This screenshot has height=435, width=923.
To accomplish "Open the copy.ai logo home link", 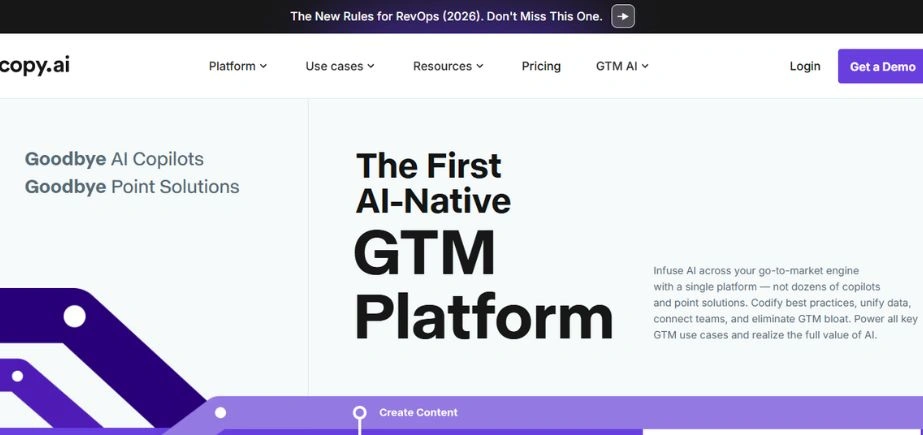I will 35,66.
